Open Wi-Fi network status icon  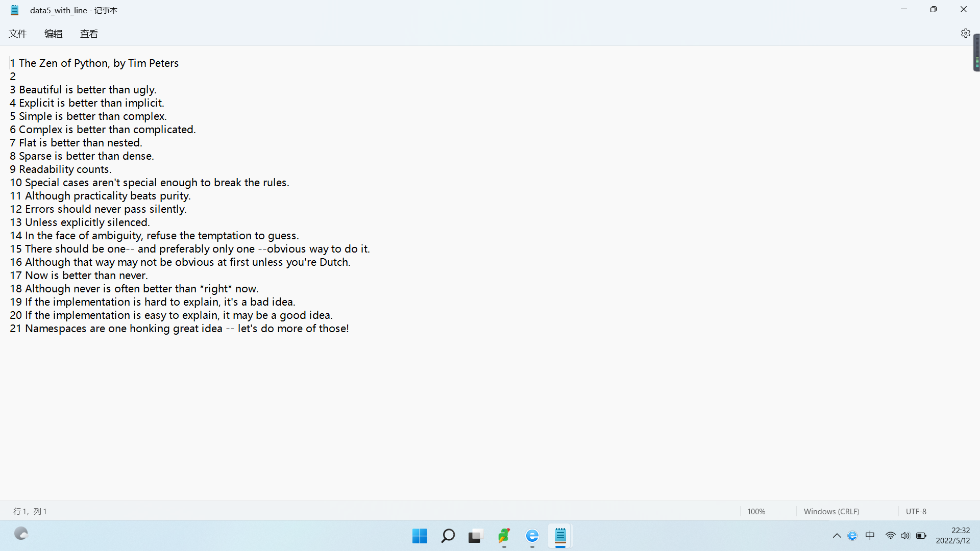click(x=890, y=536)
